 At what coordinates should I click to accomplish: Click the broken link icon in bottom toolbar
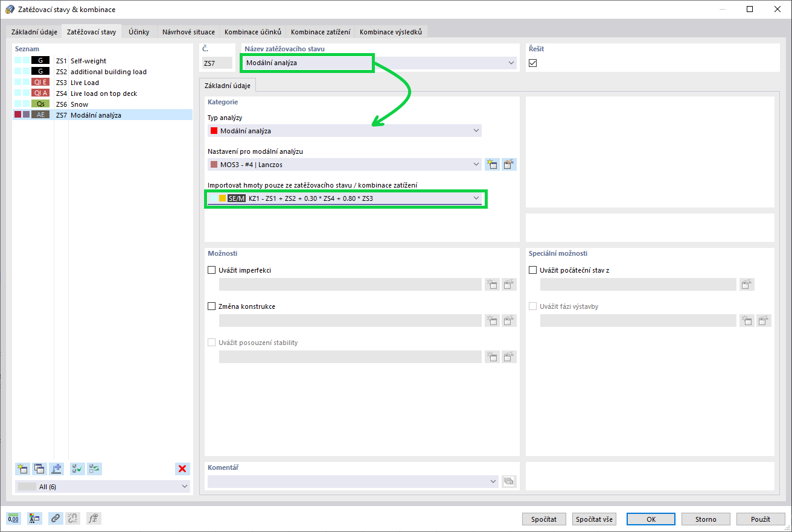tap(72, 518)
